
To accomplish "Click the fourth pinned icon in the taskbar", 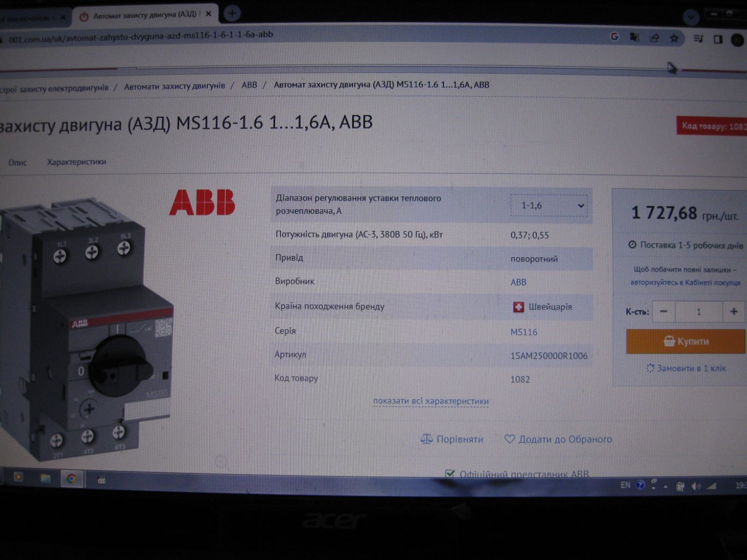I will 101,480.
